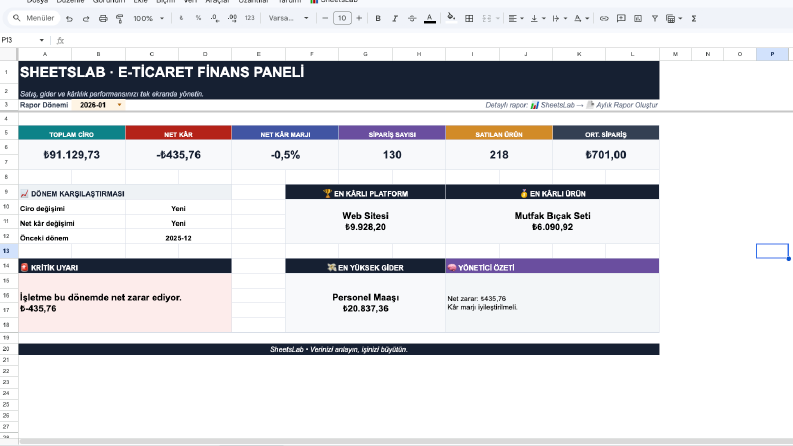The image size is (793, 446).
Task: Add a comment
Action: (x=621, y=18)
